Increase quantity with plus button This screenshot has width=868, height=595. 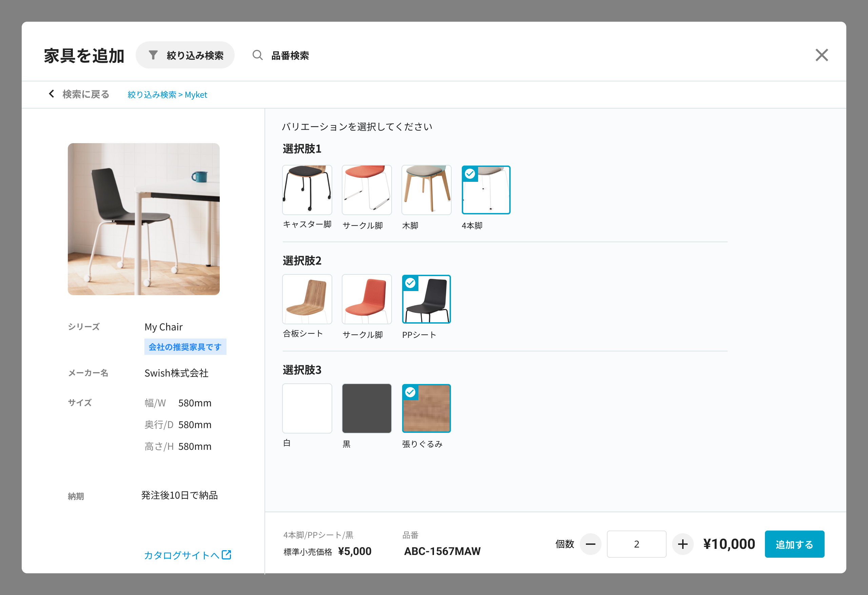click(x=683, y=544)
